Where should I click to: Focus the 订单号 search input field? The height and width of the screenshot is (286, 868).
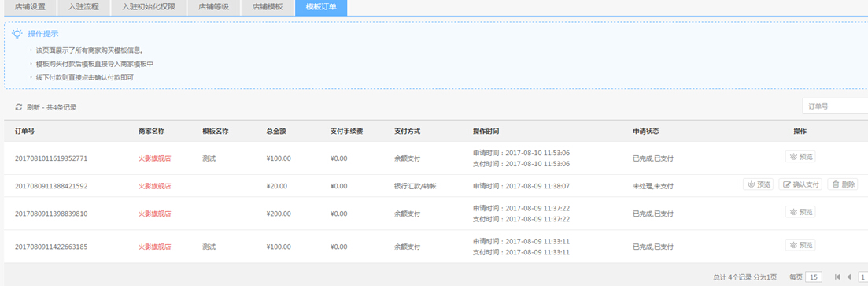[x=835, y=106]
